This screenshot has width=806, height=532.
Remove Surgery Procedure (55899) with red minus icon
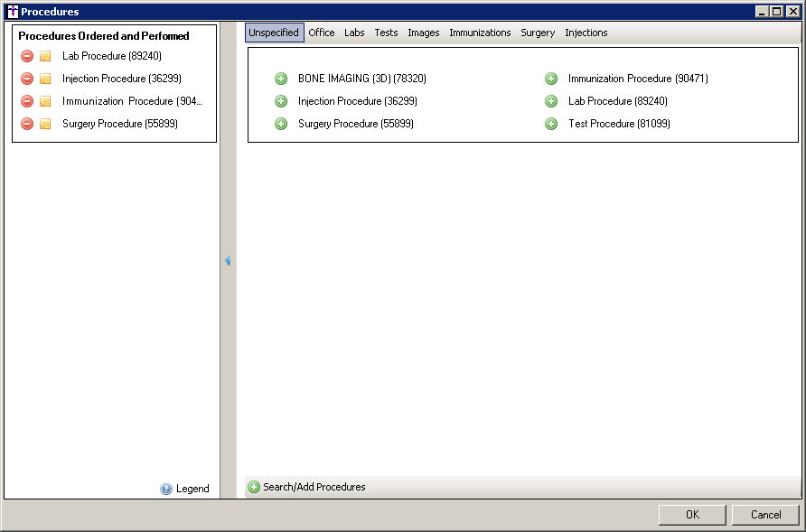[x=27, y=124]
